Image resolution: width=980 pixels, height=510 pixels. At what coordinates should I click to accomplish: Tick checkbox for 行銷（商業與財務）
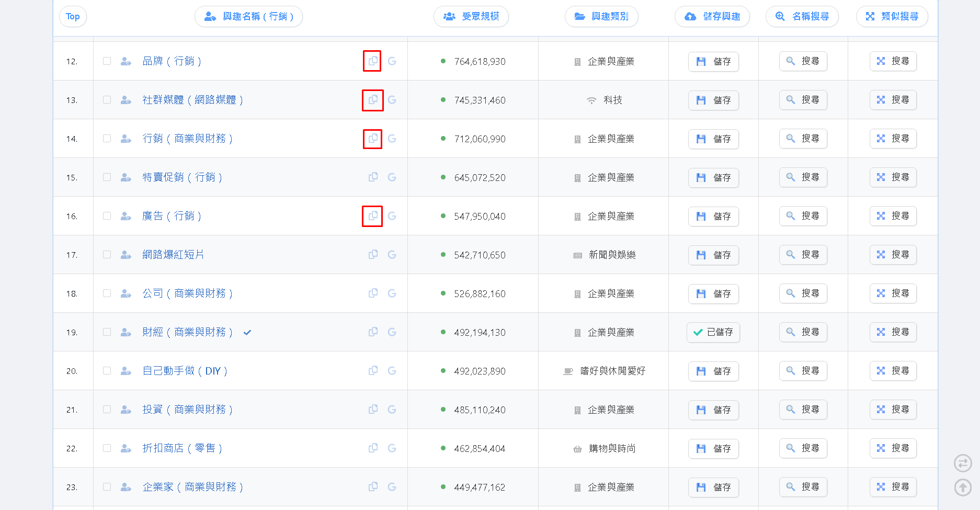(107, 139)
